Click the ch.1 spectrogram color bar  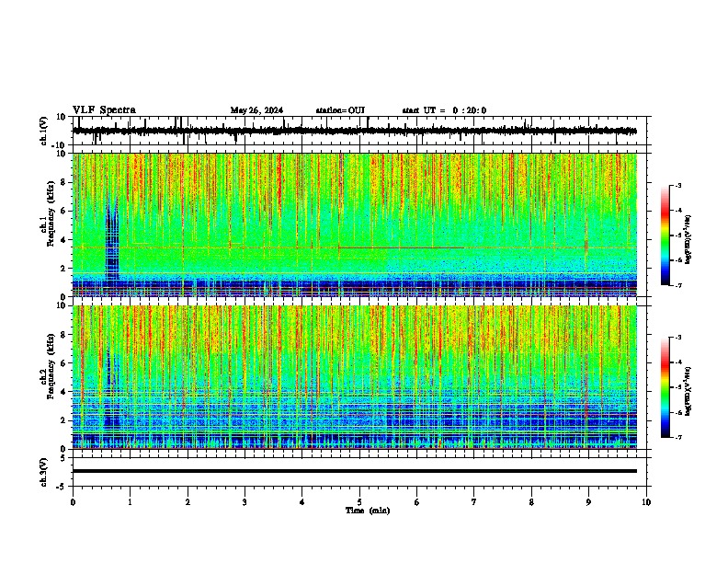(665, 236)
